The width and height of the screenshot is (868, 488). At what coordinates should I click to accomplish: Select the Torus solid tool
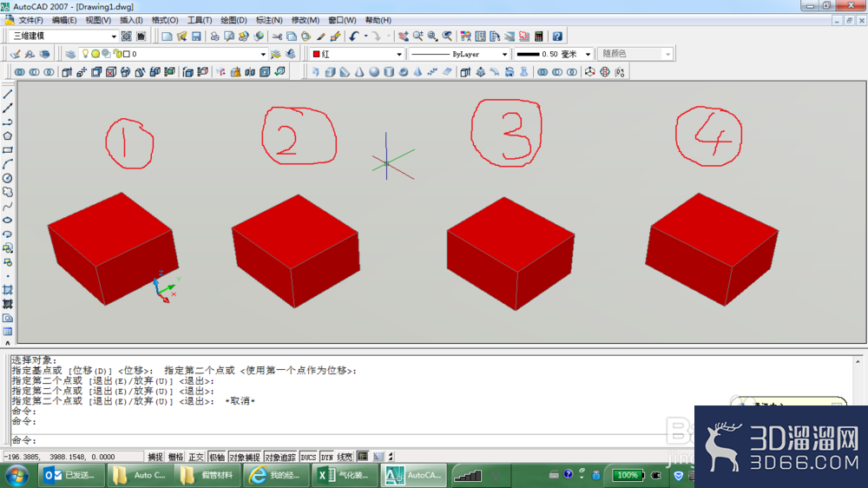tap(403, 72)
